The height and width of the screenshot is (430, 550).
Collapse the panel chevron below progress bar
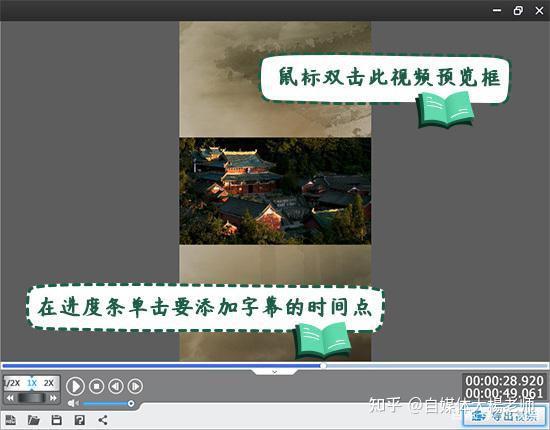[x=275, y=372]
